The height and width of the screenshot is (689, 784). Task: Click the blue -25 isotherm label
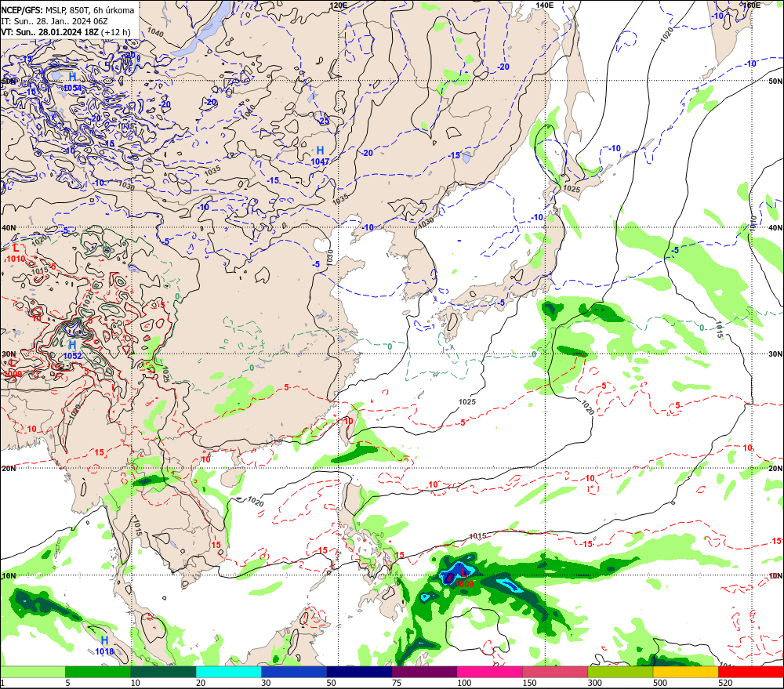coord(324,121)
